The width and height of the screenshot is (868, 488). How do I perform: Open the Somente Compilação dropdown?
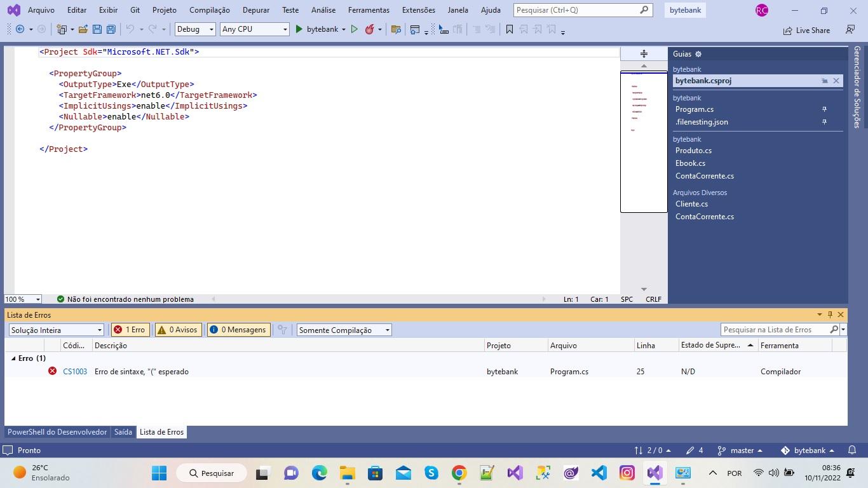point(344,330)
